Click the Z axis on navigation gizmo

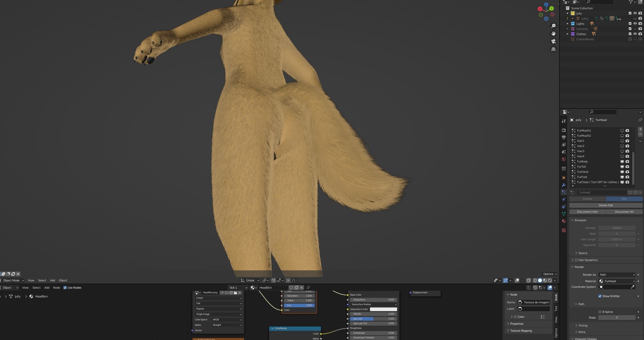pos(546,4)
